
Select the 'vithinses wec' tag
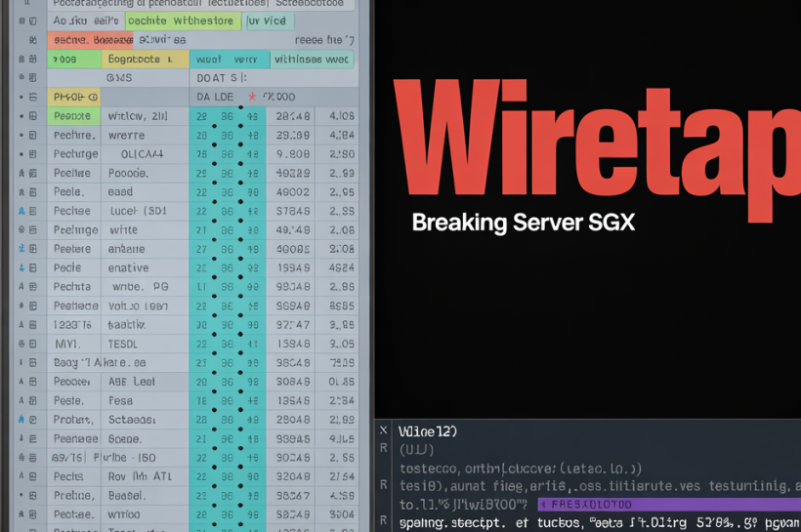click(x=312, y=60)
